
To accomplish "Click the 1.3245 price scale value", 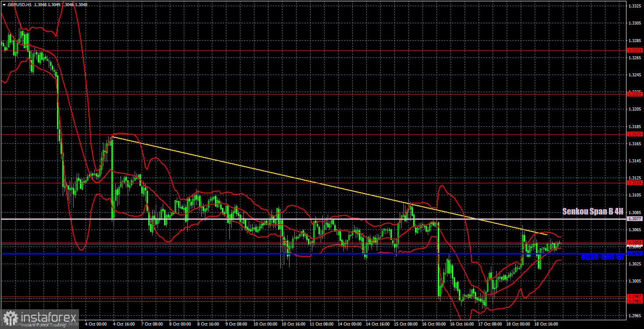I will [635, 75].
